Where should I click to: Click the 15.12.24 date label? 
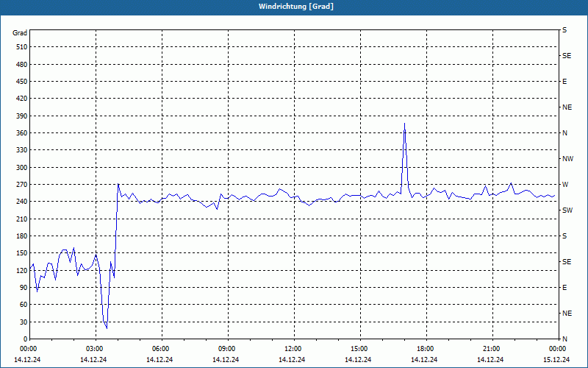(556, 360)
